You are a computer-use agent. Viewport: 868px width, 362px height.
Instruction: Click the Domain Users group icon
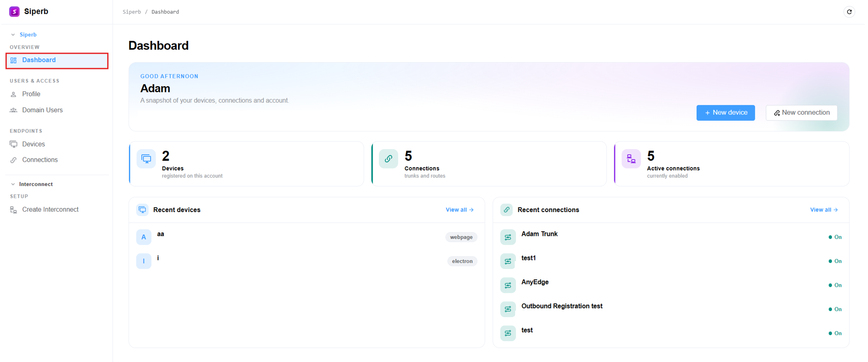tap(13, 110)
